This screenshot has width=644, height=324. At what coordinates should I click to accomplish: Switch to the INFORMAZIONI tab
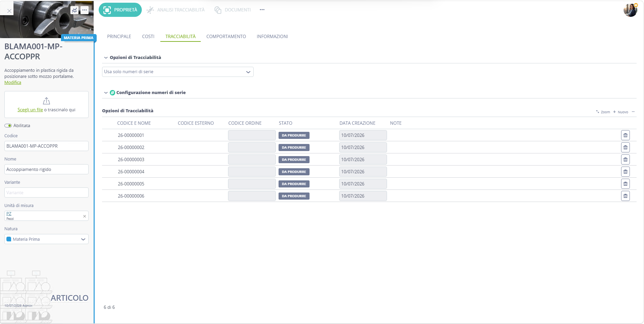coord(272,36)
